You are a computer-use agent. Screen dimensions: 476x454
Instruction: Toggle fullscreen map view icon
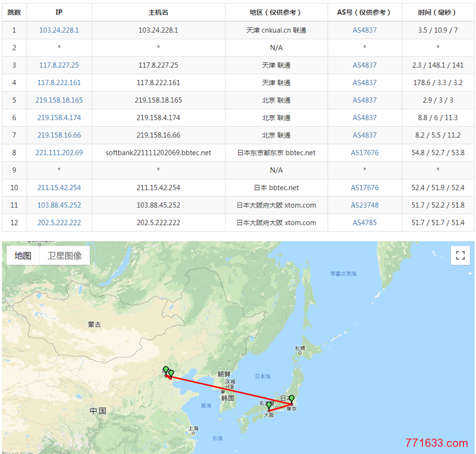[x=460, y=255]
